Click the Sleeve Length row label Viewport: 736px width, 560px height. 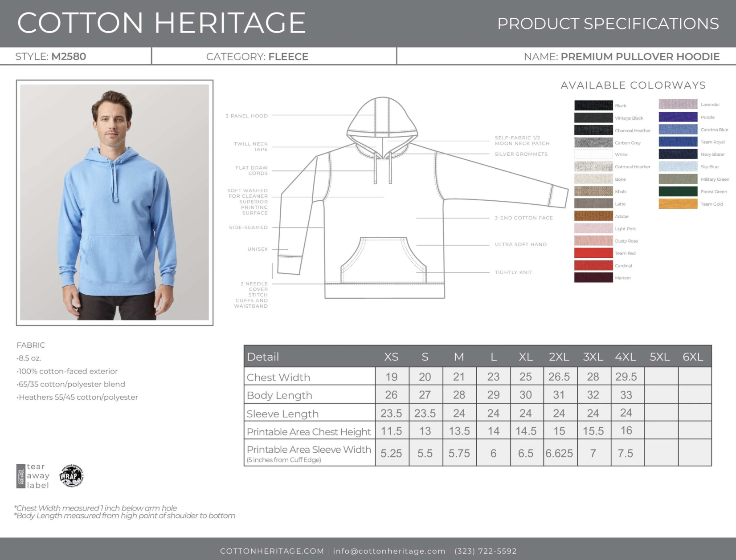click(x=282, y=414)
